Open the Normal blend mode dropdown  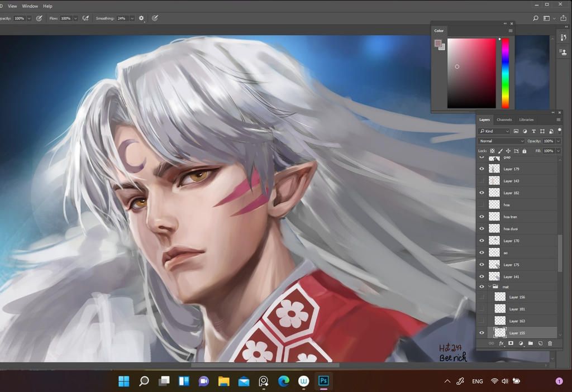click(501, 141)
